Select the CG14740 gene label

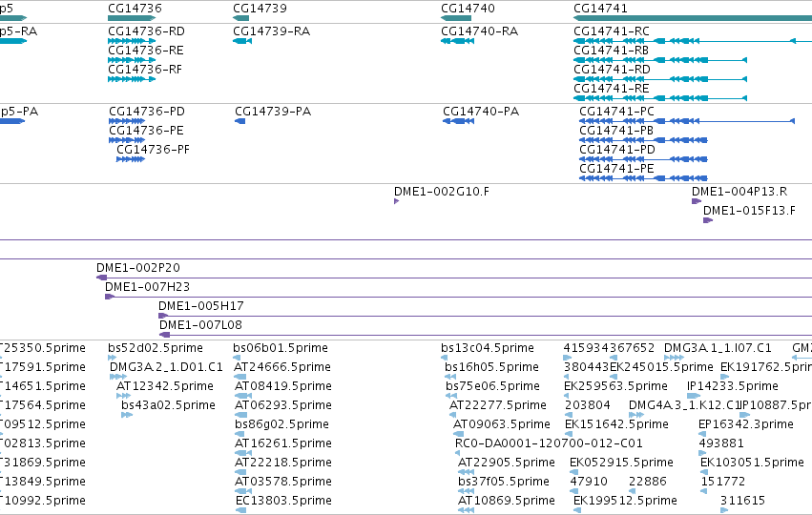click(468, 9)
